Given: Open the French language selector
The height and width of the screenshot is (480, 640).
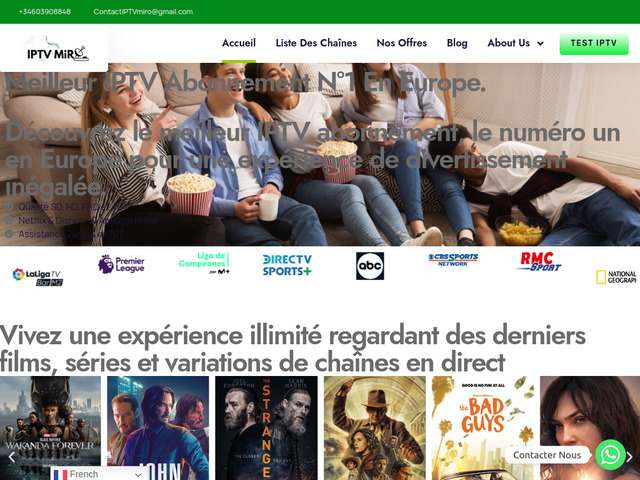Looking at the screenshot, I should click(x=98, y=474).
